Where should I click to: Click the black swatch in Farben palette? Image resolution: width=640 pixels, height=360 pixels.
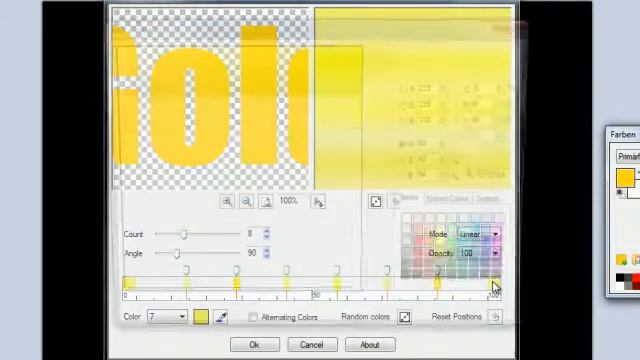tap(620, 278)
